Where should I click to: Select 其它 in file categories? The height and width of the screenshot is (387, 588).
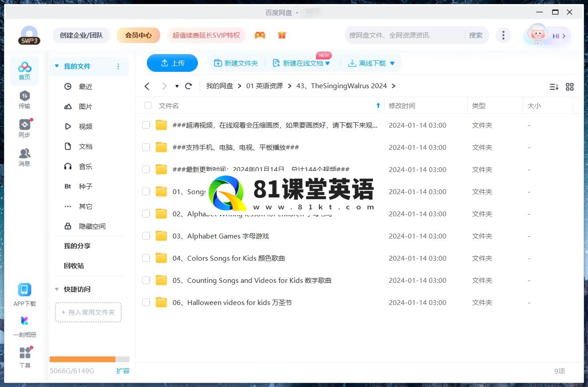click(86, 206)
